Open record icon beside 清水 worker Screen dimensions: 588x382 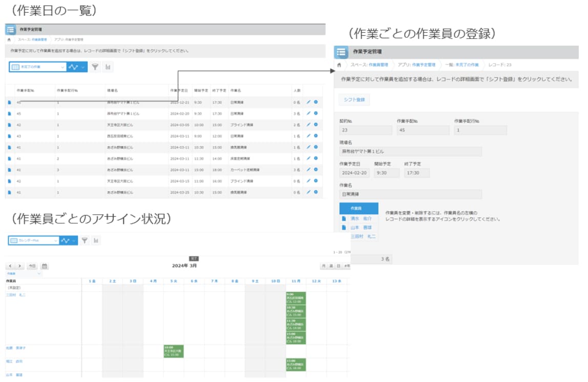point(344,218)
